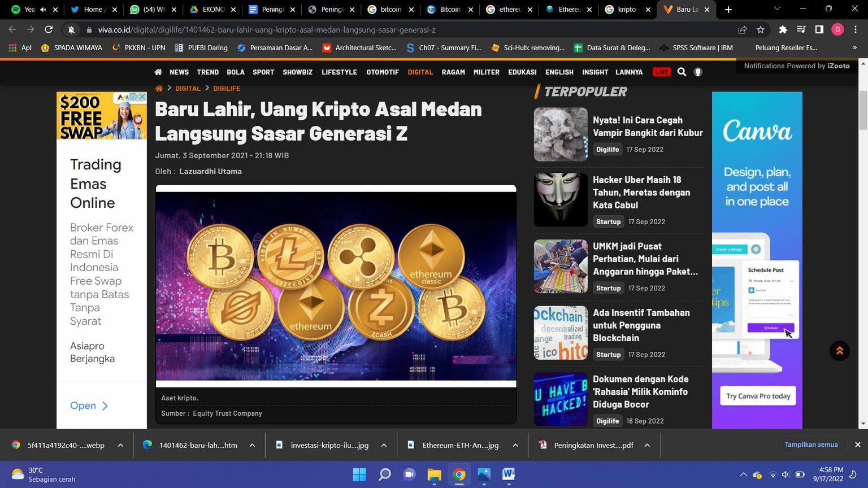Open article Nyata! Ini Cara Cegah Vampir
868x488 pixels.
tap(648, 127)
